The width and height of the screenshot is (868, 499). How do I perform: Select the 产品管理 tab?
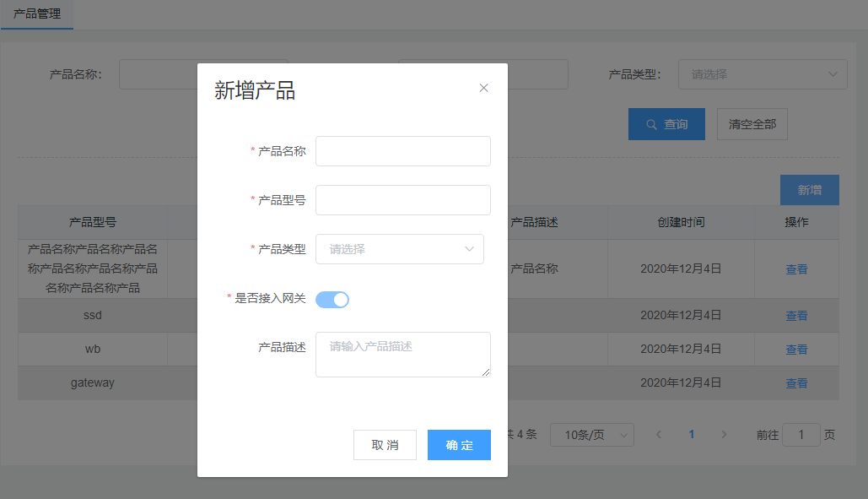click(37, 14)
